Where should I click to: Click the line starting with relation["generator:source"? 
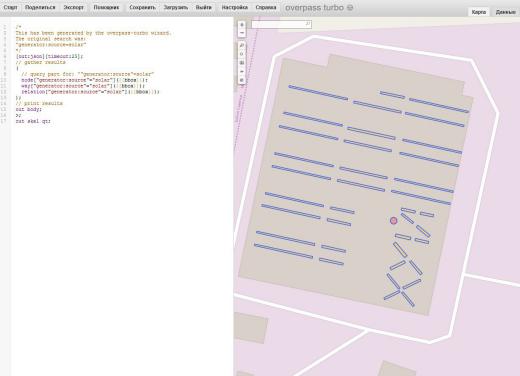pyautogui.click(x=90, y=92)
